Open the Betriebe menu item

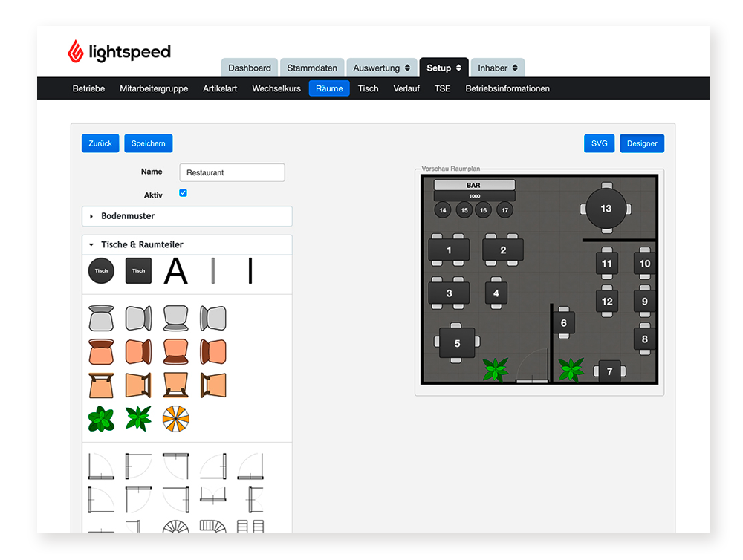point(88,88)
